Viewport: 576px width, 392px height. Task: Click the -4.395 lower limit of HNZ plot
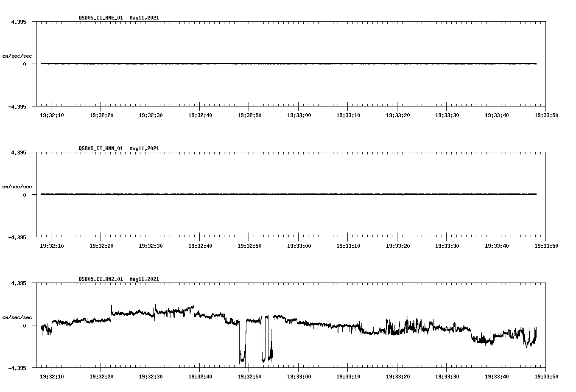pyautogui.click(x=17, y=368)
